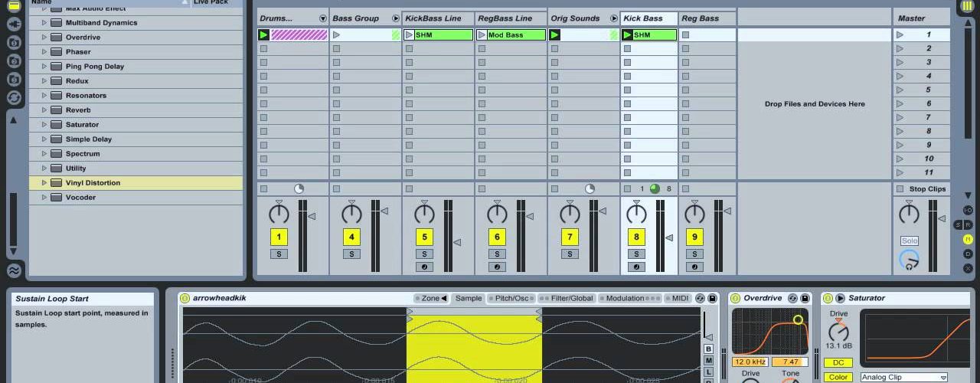Toggle track 1 activator button

[279, 237]
